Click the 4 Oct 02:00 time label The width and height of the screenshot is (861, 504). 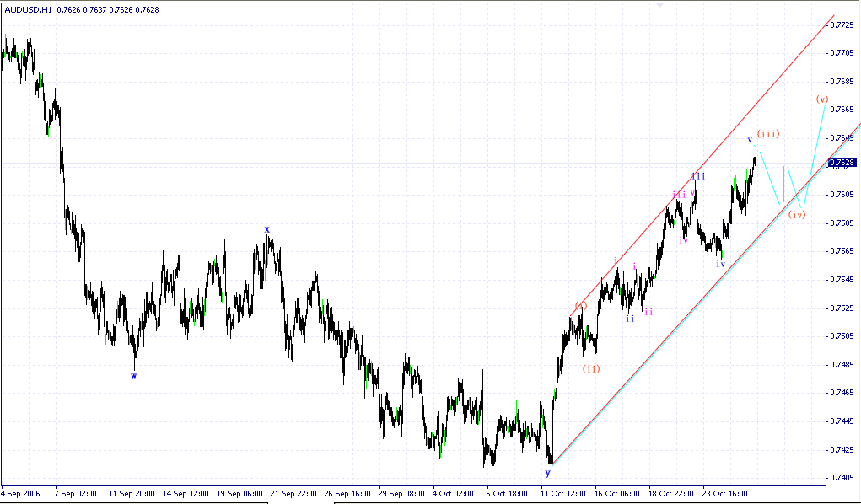coord(454,494)
